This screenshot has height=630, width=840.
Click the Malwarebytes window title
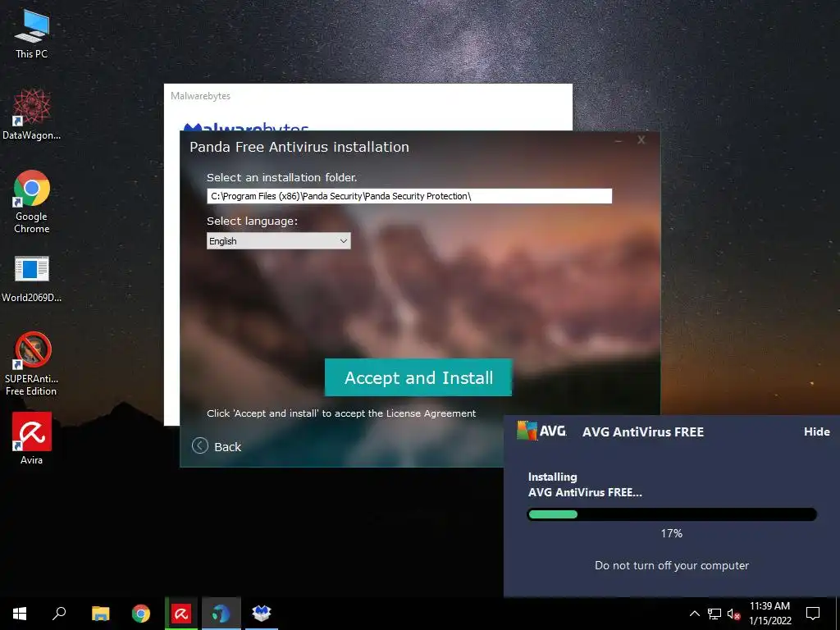coord(200,96)
